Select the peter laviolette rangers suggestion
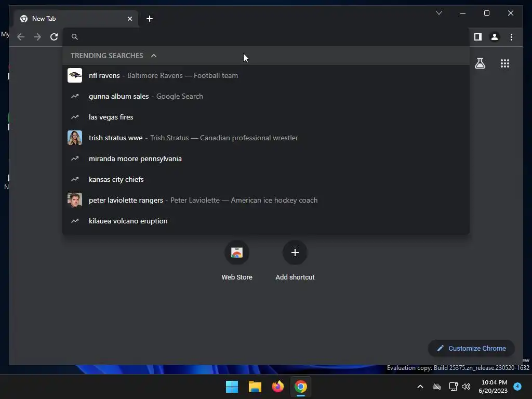532x399 pixels. pos(266,200)
